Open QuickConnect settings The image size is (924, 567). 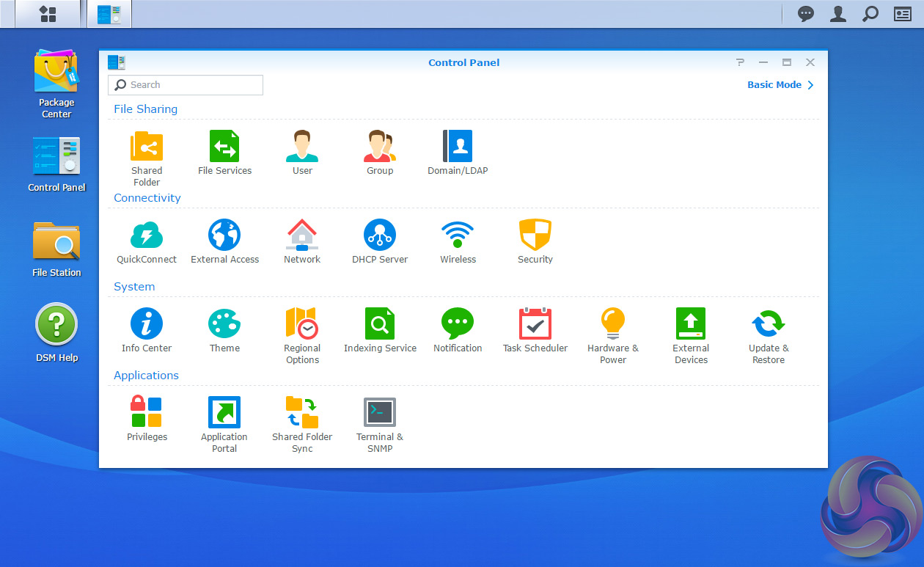click(147, 241)
